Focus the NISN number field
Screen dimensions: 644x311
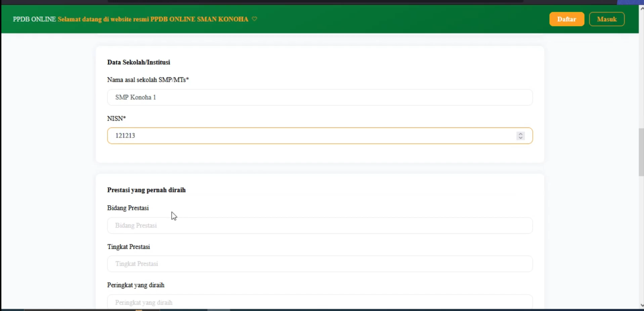320,136
